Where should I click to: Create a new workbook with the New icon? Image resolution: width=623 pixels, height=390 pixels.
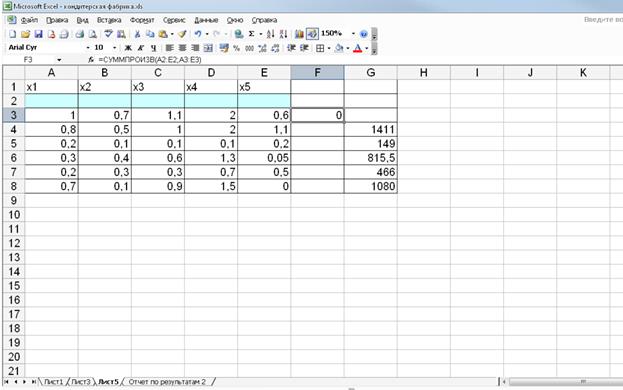click(12, 34)
